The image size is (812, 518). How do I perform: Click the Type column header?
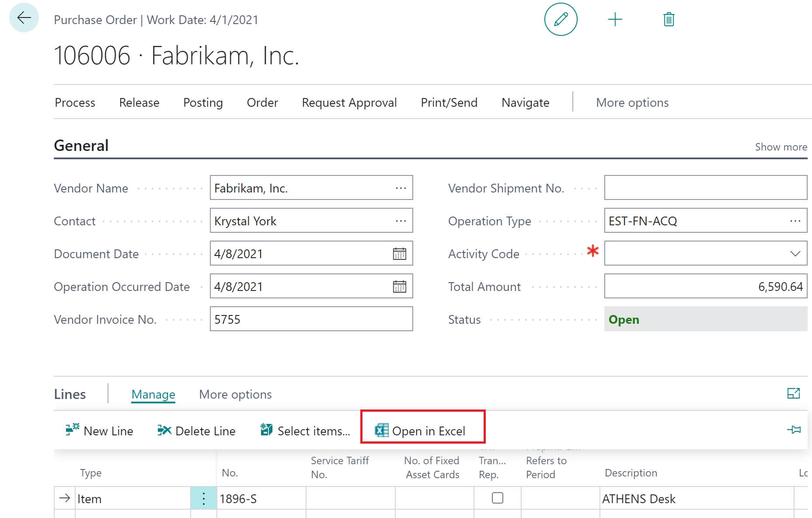click(x=91, y=473)
